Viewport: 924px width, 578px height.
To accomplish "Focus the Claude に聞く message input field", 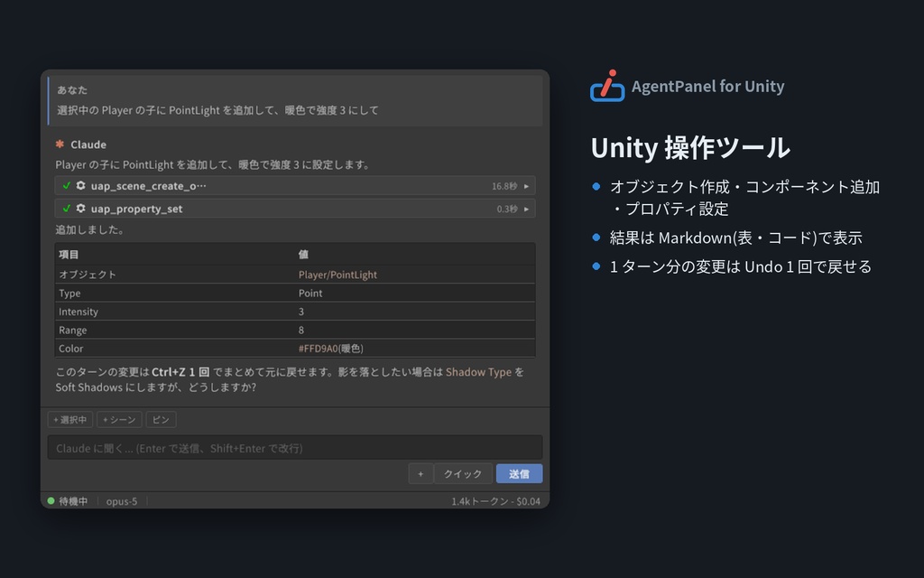I will (x=295, y=448).
